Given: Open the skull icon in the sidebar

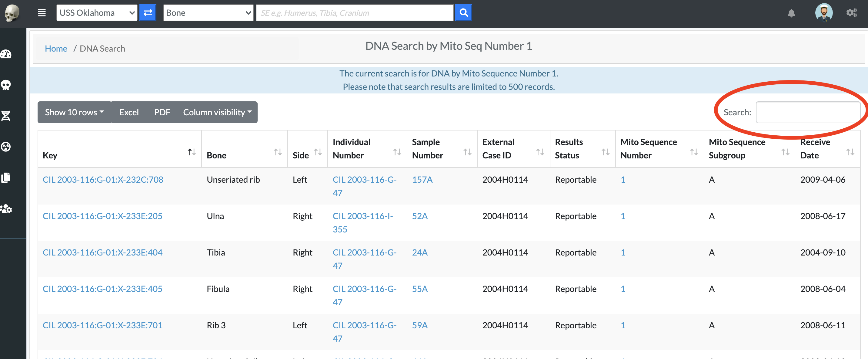Looking at the screenshot, I should coord(6,85).
